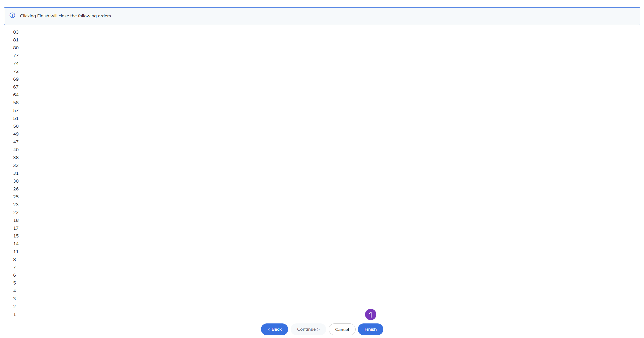Click order number 5
The image size is (644, 338).
[x=15, y=283]
